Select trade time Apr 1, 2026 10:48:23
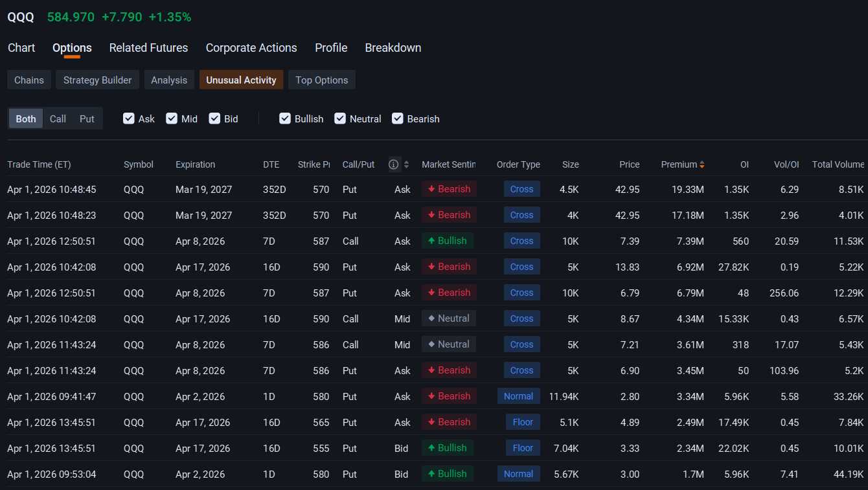The height and width of the screenshot is (490, 868). pyautogui.click(x=52, y=215)
